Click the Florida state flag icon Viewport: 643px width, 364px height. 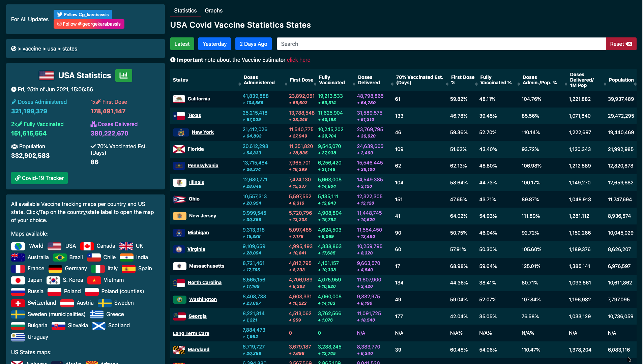click(179, 149)
